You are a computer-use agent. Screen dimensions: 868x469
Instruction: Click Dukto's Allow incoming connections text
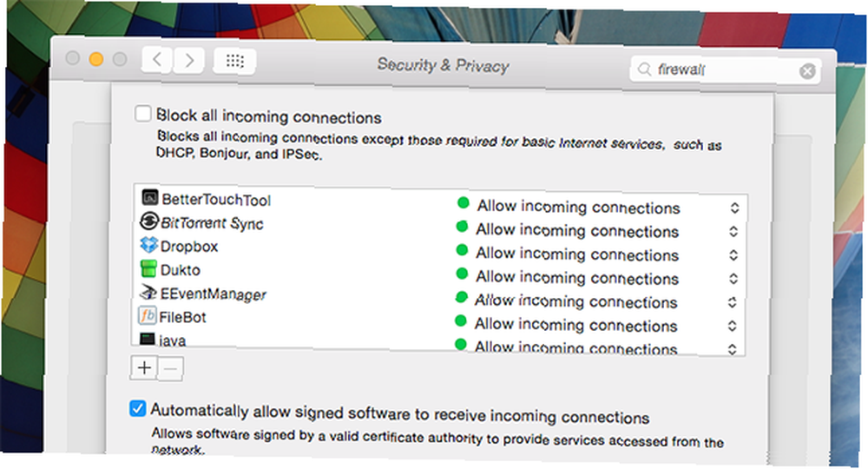click(577, 277)
